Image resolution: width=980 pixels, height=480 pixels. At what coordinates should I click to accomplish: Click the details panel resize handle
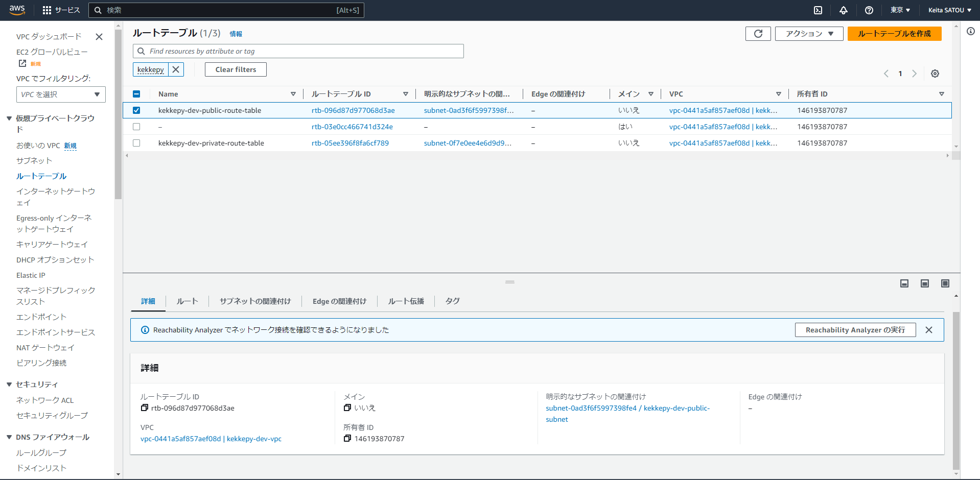pos(510,282)
